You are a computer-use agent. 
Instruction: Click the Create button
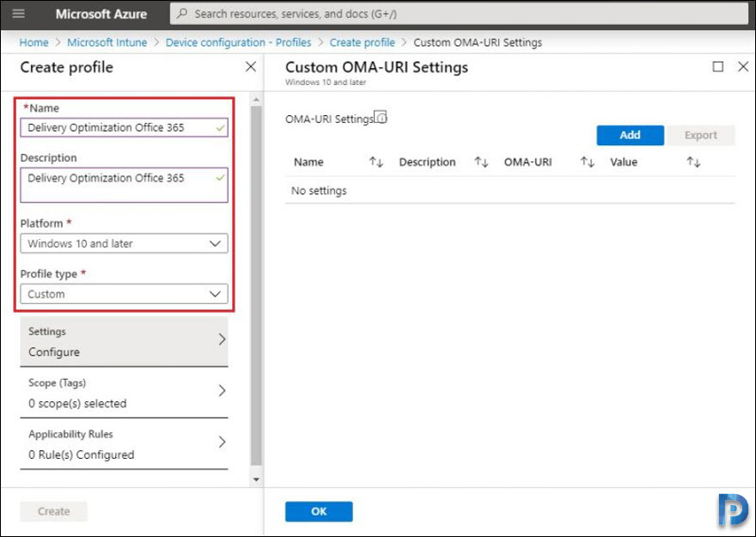53,511
